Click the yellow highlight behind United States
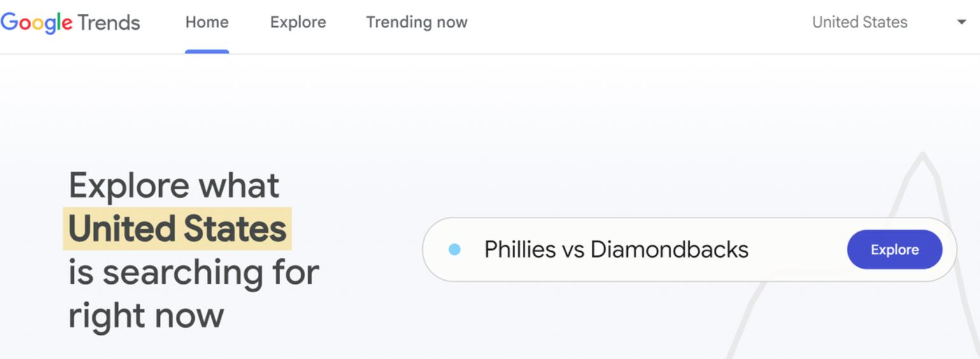Image resolution: width=980 pixels, height=359 pixels. (177, 229)
